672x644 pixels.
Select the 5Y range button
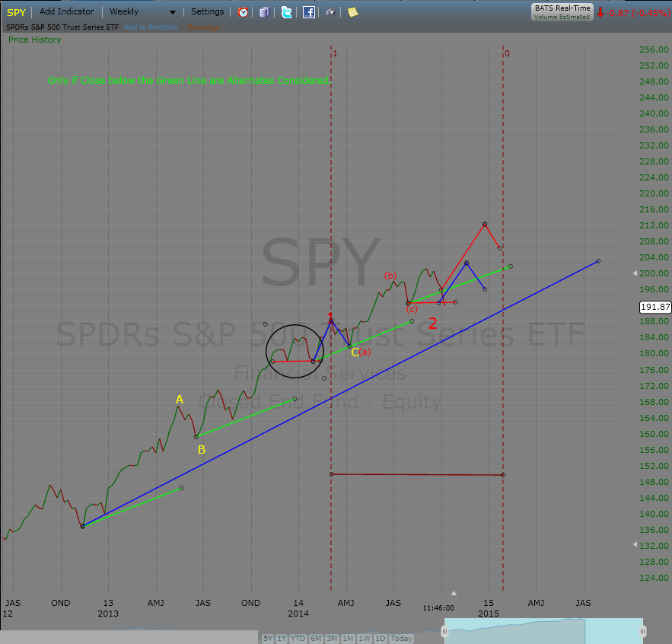coord(268,639)
